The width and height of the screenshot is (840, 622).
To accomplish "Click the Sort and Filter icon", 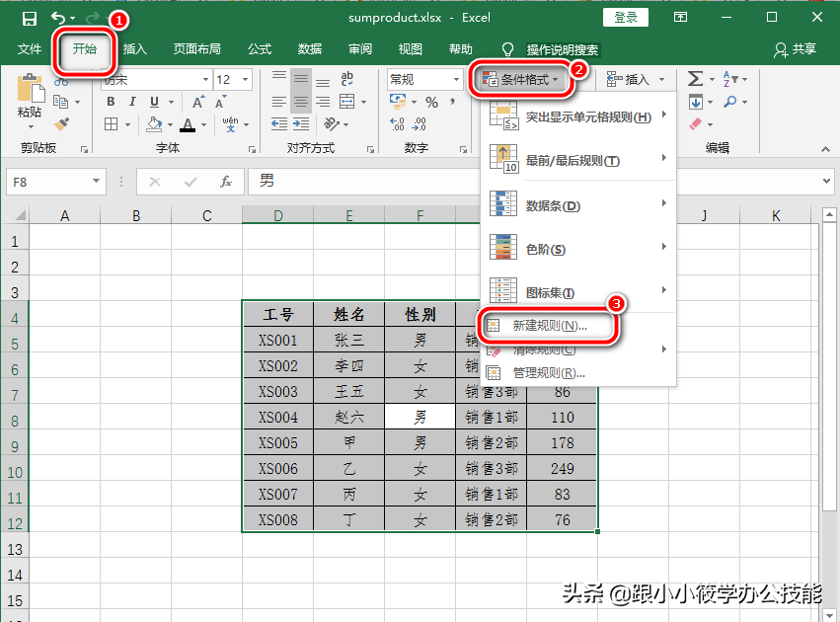I will point(729,79).
